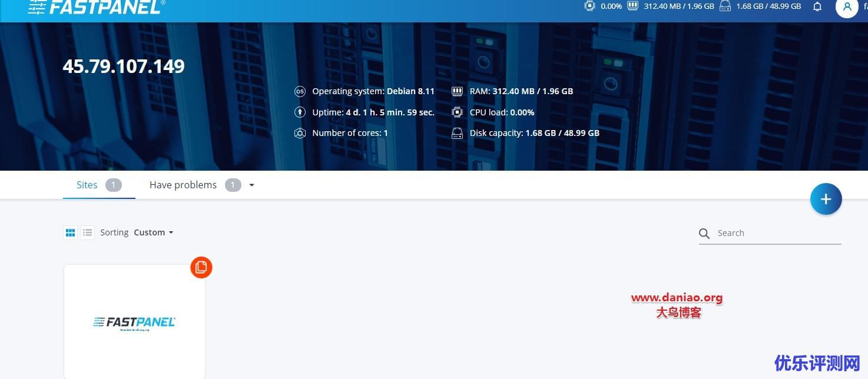Click the CPU load: 0.00% text
Image resolution: width=868 pixels, height=379 pixels.
tap(502, 112)
